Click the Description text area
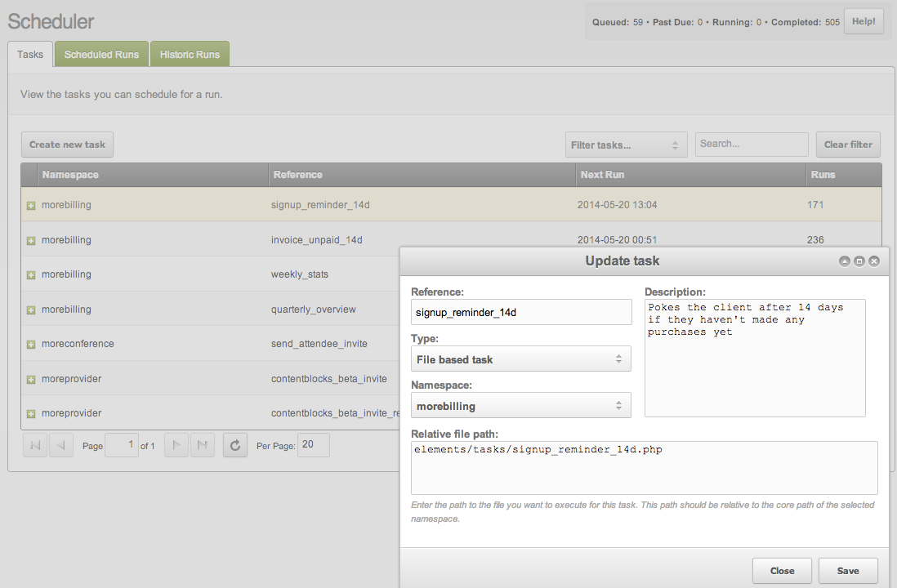 tap(755, 358)
